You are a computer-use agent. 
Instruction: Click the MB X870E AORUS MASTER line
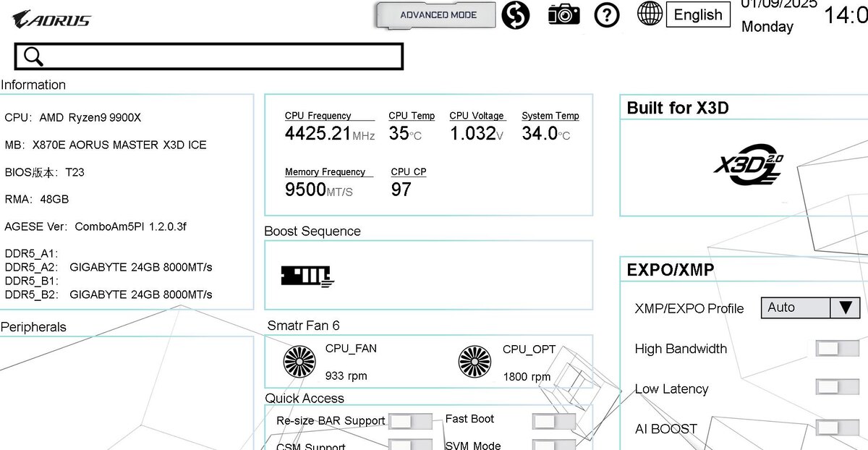(x=106, y=145)
